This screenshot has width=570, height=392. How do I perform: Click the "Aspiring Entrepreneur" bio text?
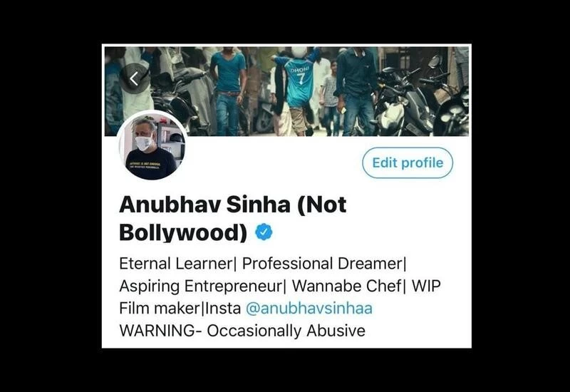pos(200,287)
